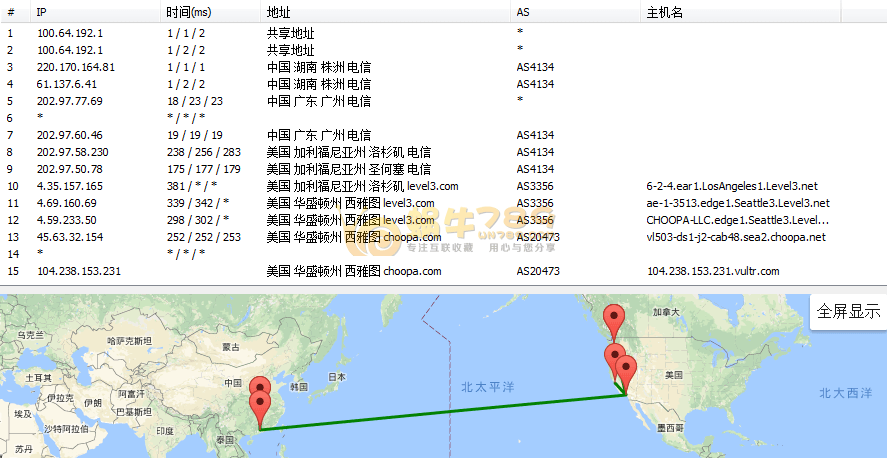Click hostname vl503-ds1-j2-cab48.sea2.choopa.net
This screenshot has width=887, height=458.
point(736,237)
